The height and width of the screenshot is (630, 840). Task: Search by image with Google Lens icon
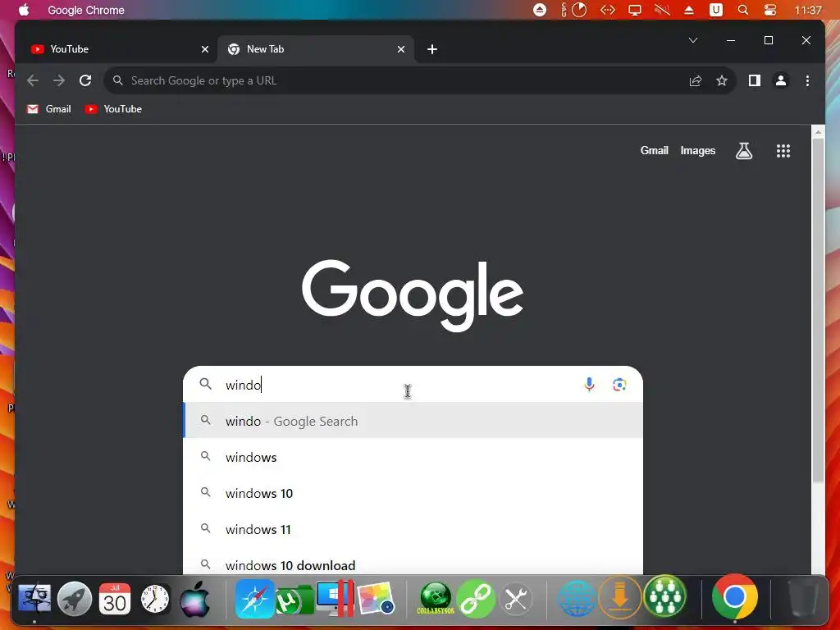click(619, 384)
